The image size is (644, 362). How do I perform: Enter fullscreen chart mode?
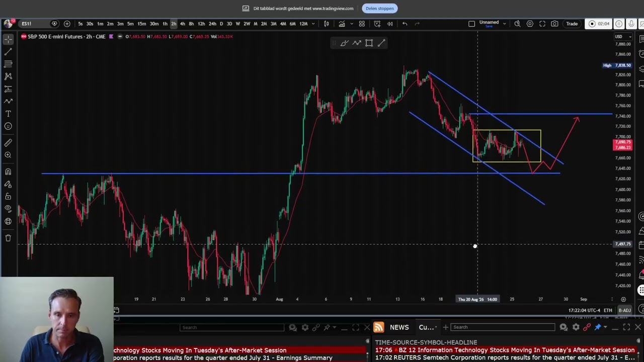[542, 24]
